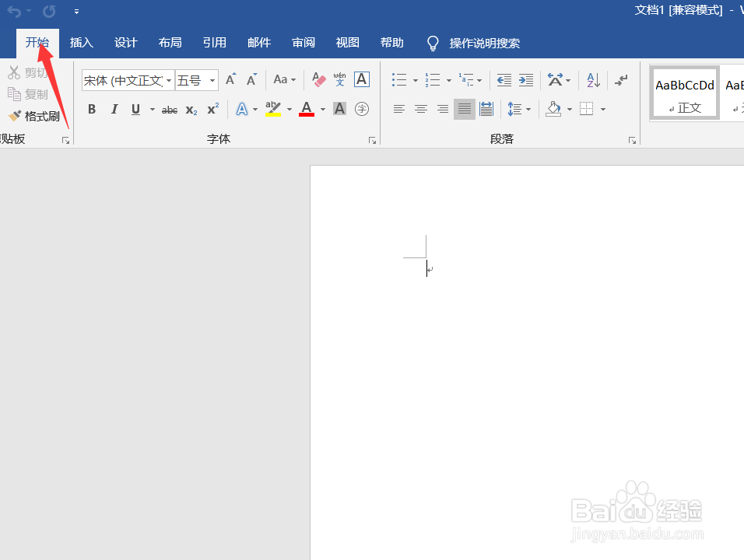744x560 pixels.
Task: Open the 段落 dialog launcher
Action: click(x=632, y=140)
